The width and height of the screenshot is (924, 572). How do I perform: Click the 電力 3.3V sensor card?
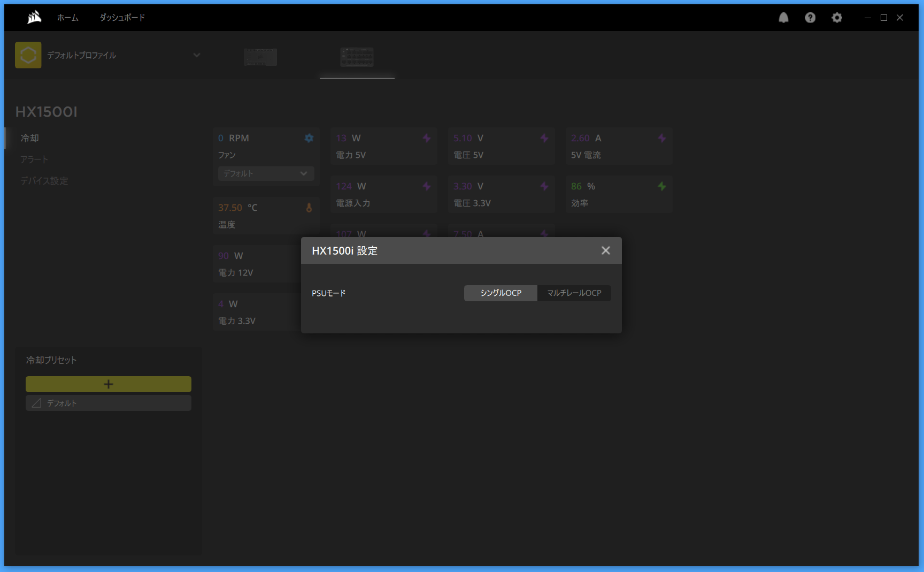coord(257,312)
